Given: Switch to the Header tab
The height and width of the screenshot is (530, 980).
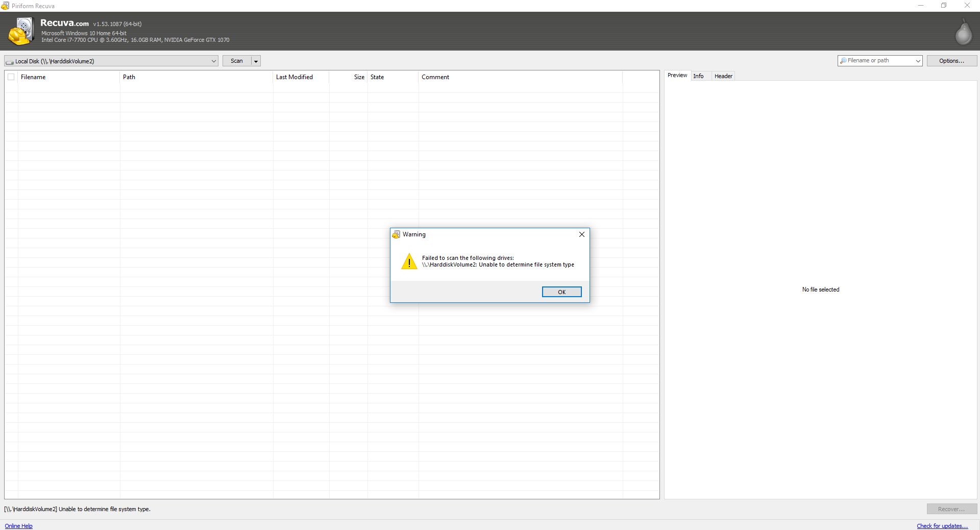Looking at the screenshot, I should 723,76.
